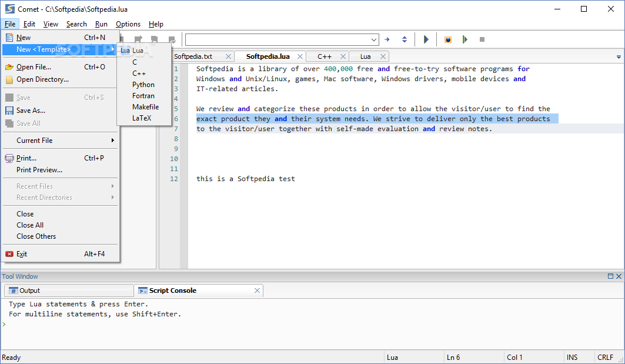625x364 pixels.
Task: Click the blue arrow go-to icon in toolbar
Action: [x=387, y=39]
